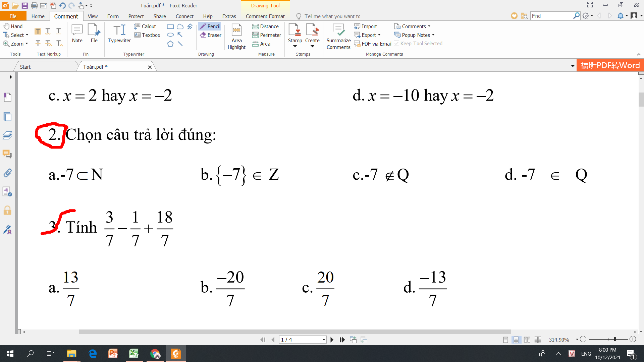Screen dimensions: 644x362
Task: Open the attachments panel paperclip icon
Action: [x=7, y=173]
